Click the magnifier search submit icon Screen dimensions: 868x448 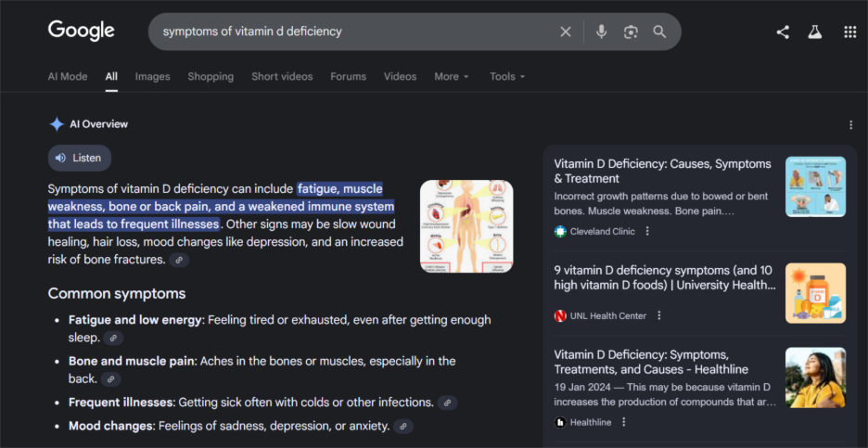659,32
